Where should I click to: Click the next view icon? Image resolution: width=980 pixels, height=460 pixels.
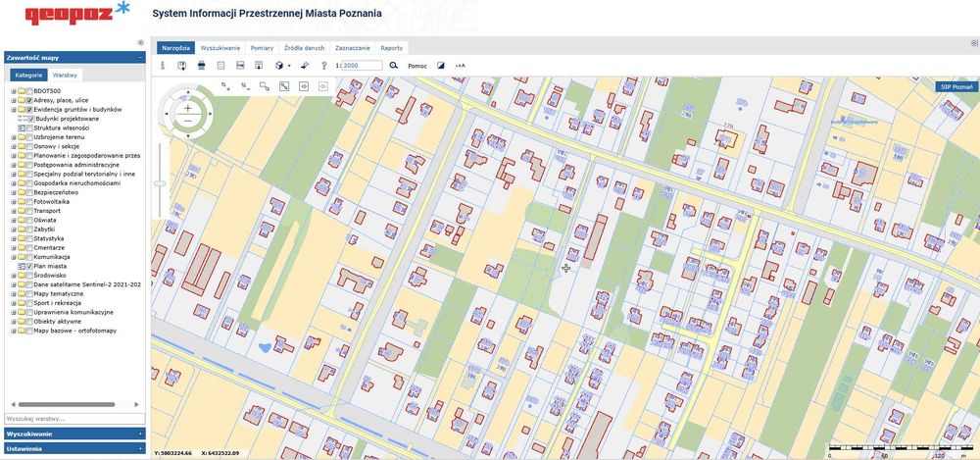[323, 86]
